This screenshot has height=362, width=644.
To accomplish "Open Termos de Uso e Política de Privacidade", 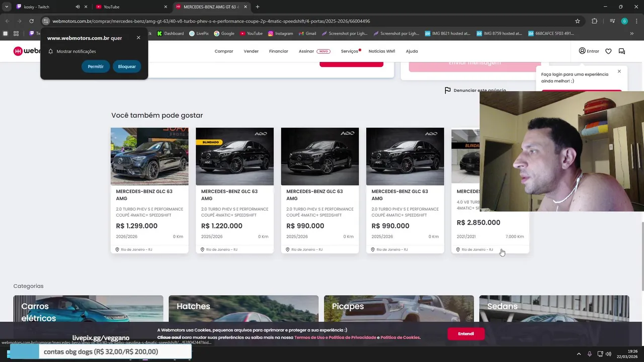I will coord(335,337).
